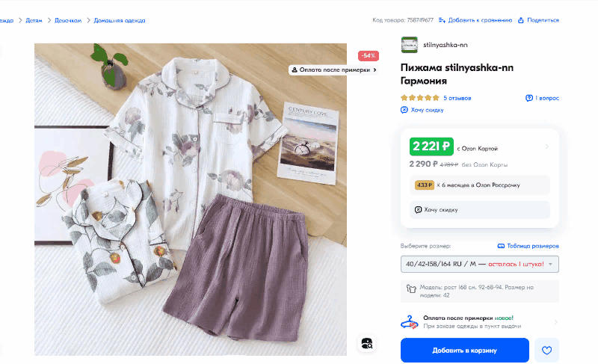Click the compare icon beside Добавить к сравнению
The image size is (598, 364).
click(442, 20)
